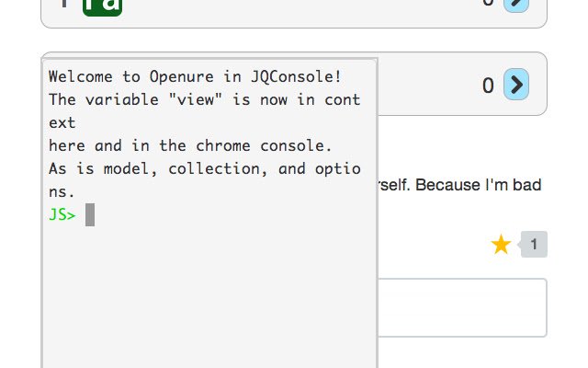Open the top card's partially visible chevron arrow
Screen dimensions: 588x368
coord(516,6)
